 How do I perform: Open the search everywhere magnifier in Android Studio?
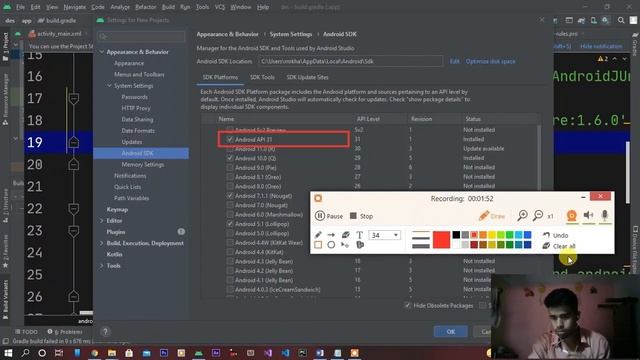tap(621, 20)
